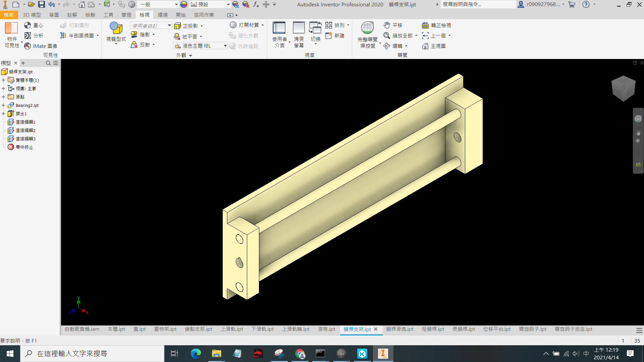Toggle 物件可見性 object visibility
Image resolution: width=644 pixels, height=362 pixels.
coord(11,28)
